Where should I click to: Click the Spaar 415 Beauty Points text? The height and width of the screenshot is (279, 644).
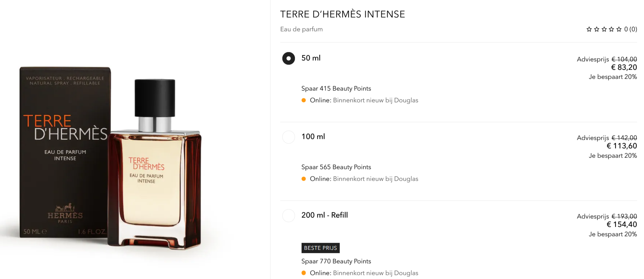click(x=336, y=88)
